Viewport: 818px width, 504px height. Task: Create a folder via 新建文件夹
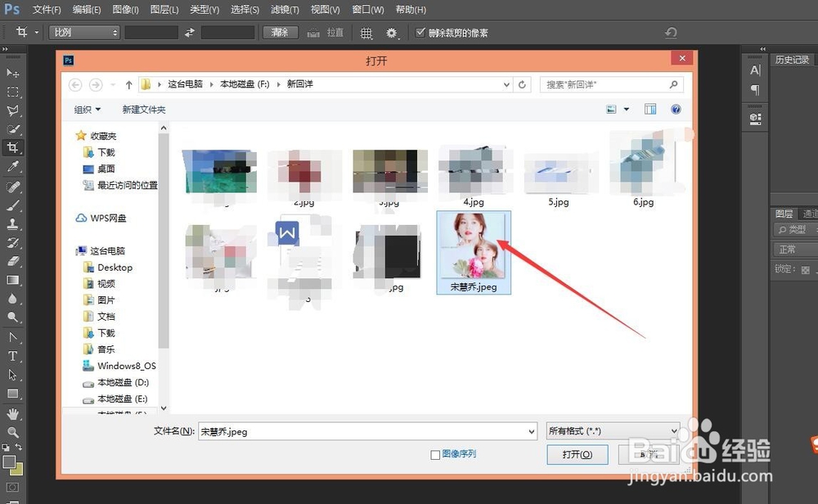(x=144, y=109)
